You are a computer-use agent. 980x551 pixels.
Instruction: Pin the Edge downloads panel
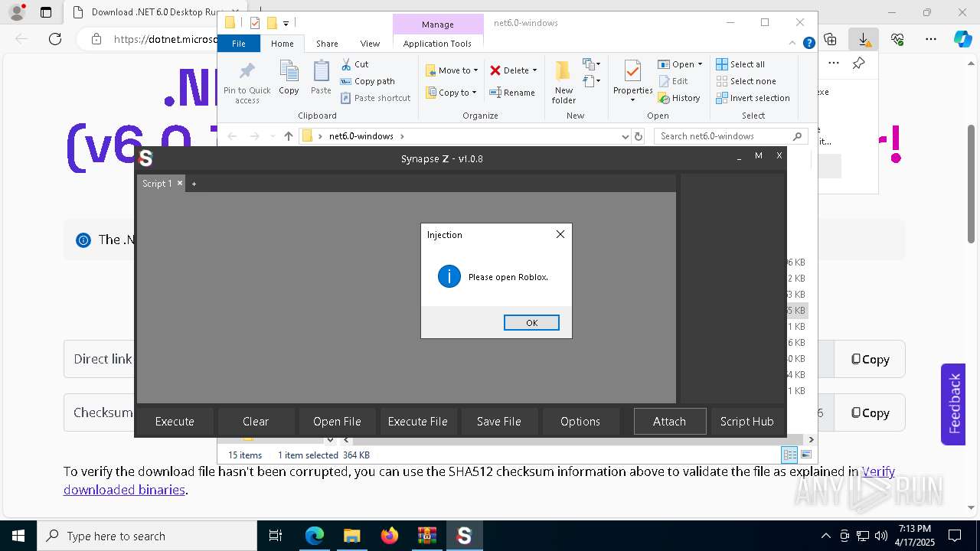(x=858, y=64)
